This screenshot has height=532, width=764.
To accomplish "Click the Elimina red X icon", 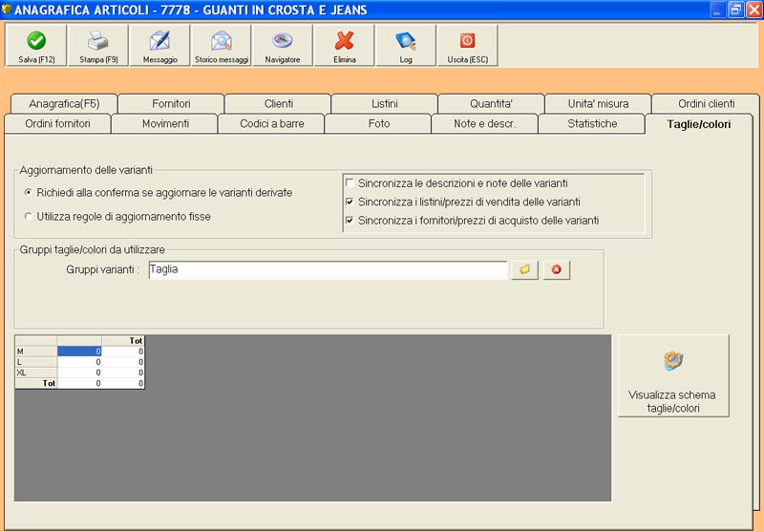I will click(344, 42).
